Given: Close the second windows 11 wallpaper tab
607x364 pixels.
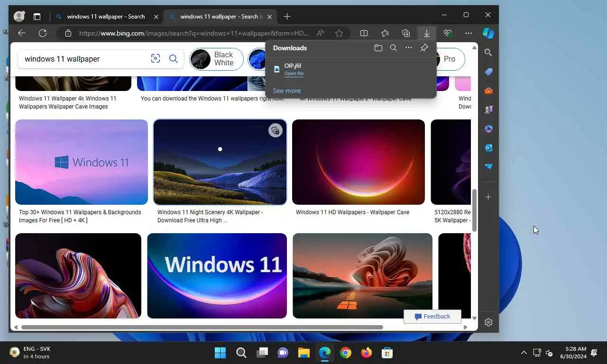Looking at the screenshot, I should point(270,17).
